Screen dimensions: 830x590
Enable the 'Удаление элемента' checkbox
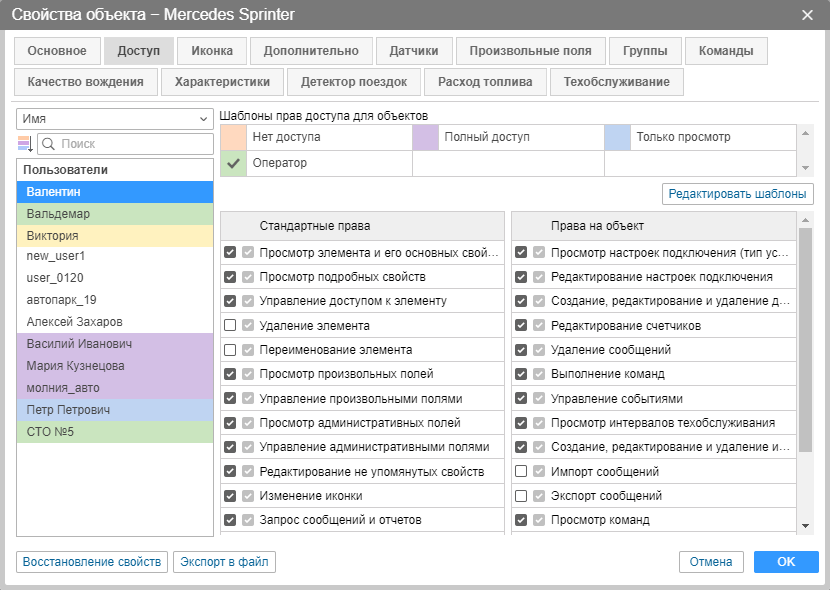(x=230, y=325)
